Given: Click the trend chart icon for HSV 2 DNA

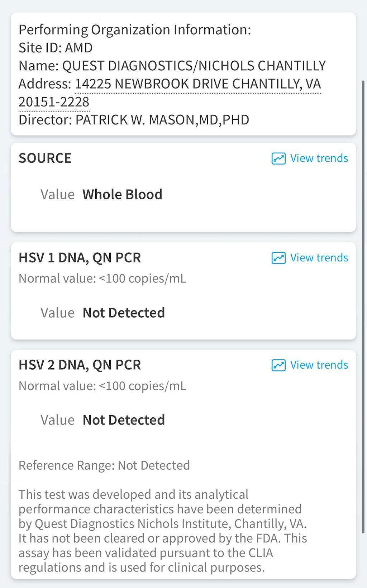Looking at the screenshot, I should pos(278,365).
